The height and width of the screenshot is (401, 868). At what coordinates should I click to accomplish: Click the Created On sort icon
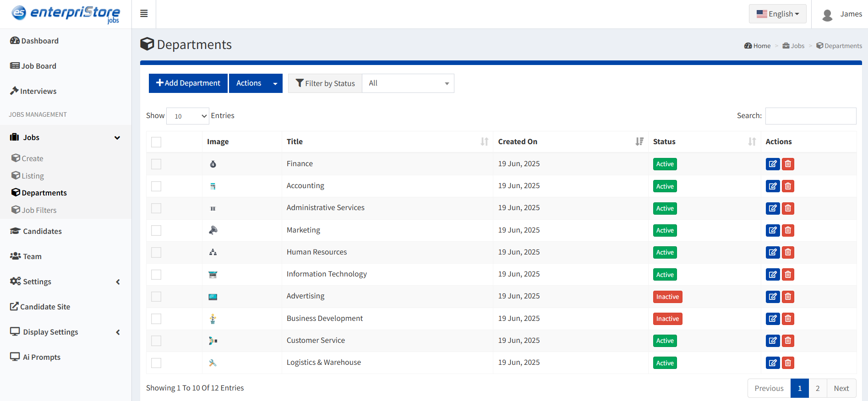[639, 142]
